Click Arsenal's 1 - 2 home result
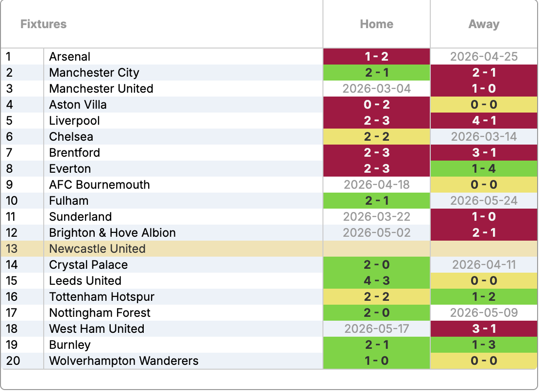This screenshot has height=392, width=541. click(376, 57)
